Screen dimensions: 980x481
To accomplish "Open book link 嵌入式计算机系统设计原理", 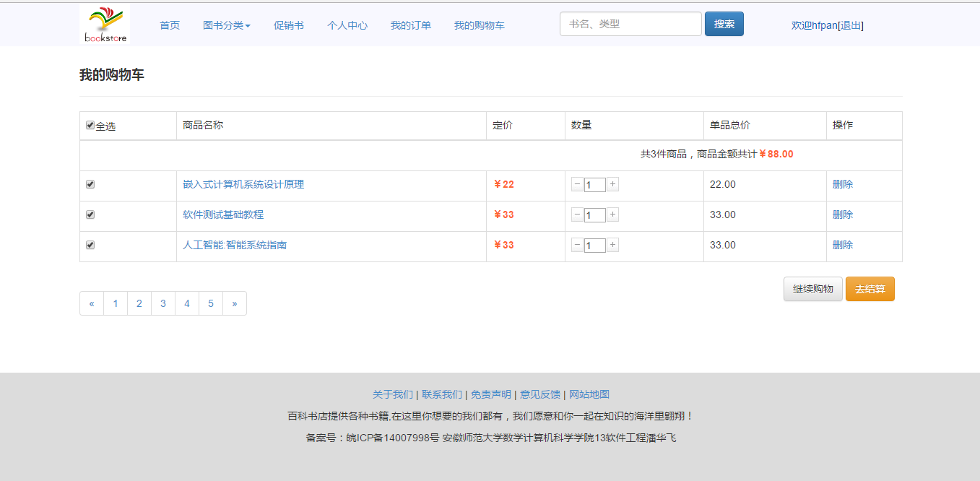I will click(243, 184).
